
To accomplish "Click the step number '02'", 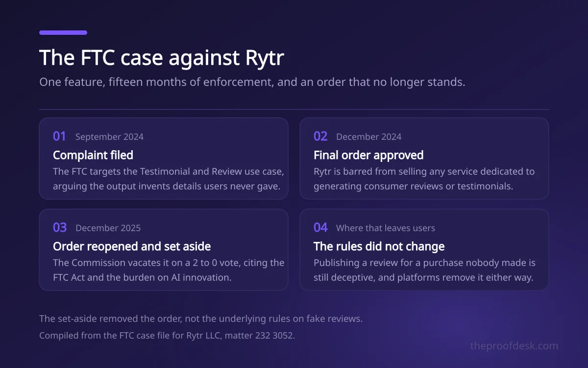I will pyautogui.click(x=320, y=136).
